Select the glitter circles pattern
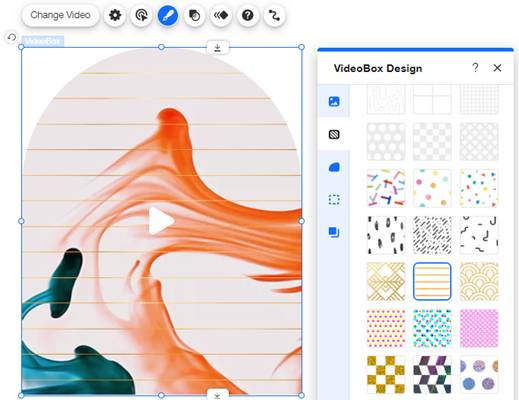Screen dimensions: 519x400 479,375
